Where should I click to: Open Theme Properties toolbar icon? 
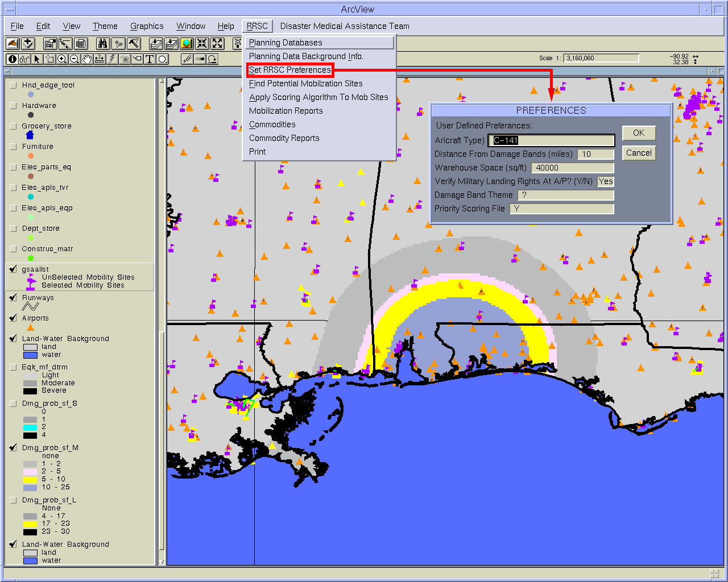point(50,44)
